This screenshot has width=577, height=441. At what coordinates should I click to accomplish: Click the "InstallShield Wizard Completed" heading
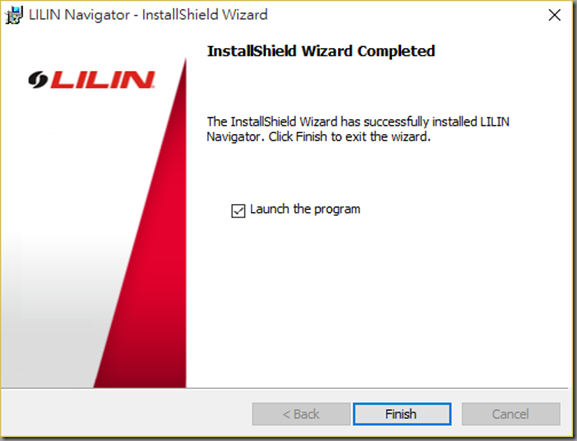point(321,51)
